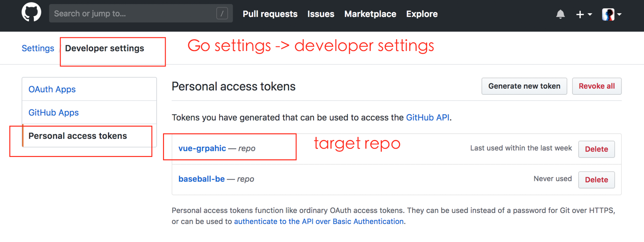Select Personal access tokens sidebar item
The image size is (644, 242).
pos(78,136)
